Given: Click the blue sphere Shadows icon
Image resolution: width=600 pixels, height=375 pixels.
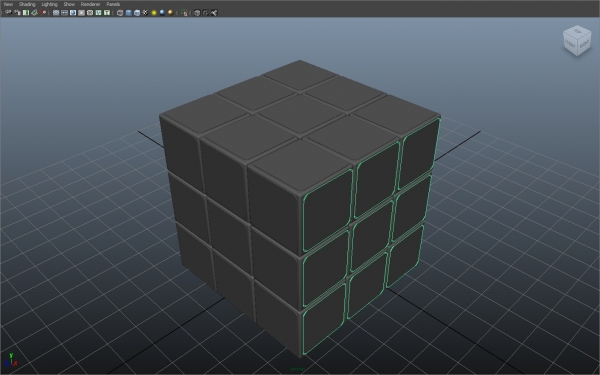Looking at the screenshot, I should click(162, 13).
